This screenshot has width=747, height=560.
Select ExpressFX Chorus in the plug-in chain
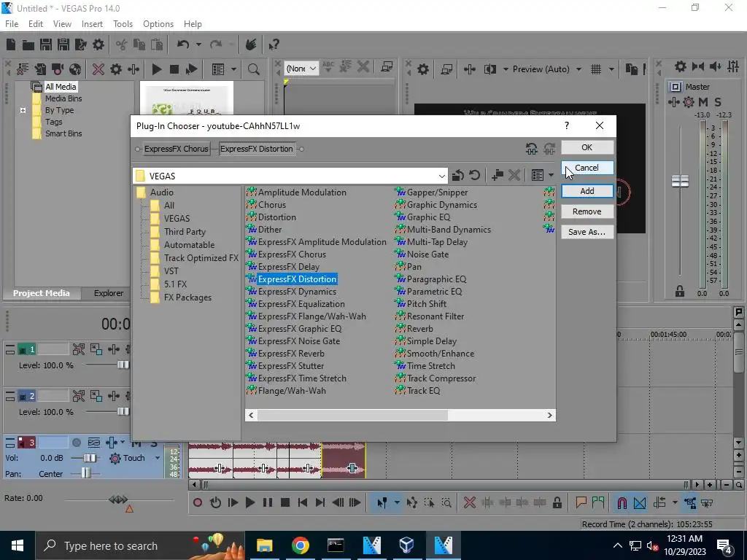click(177, 149)
